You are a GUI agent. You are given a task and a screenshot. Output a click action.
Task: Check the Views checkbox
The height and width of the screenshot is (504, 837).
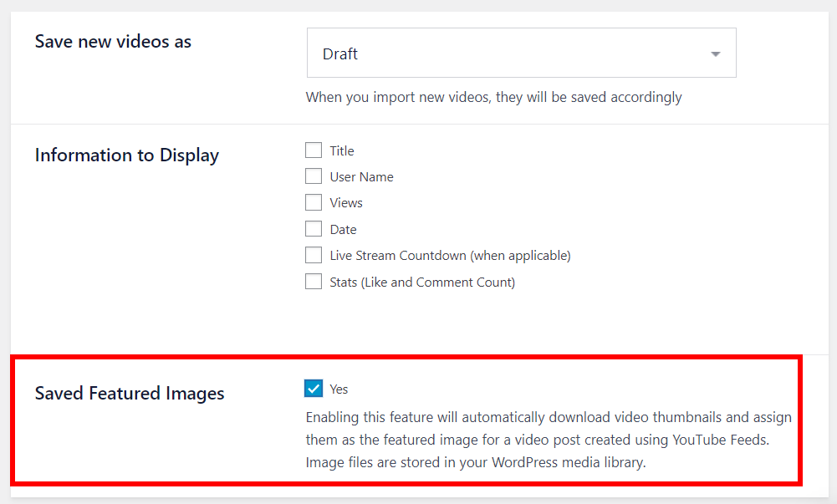tap(314, 202)
